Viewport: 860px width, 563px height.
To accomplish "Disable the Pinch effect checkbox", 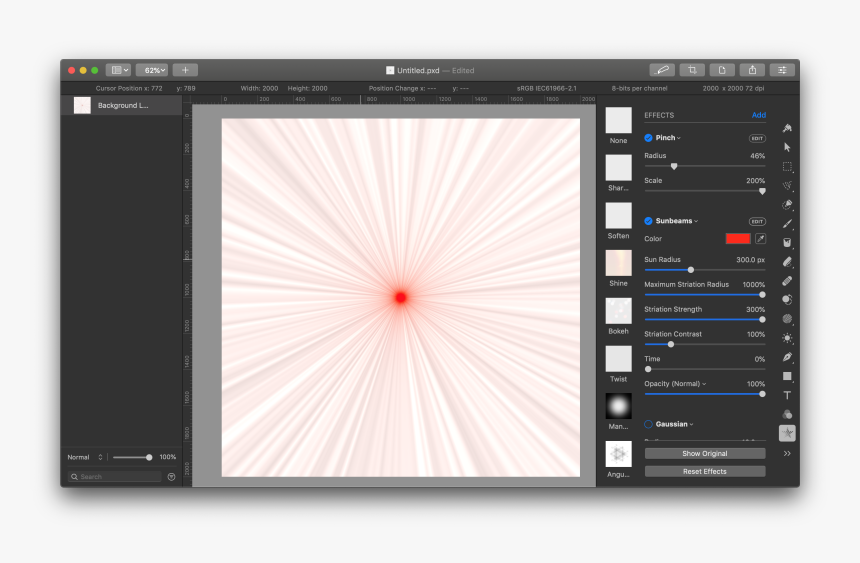I will coord(648,138).
